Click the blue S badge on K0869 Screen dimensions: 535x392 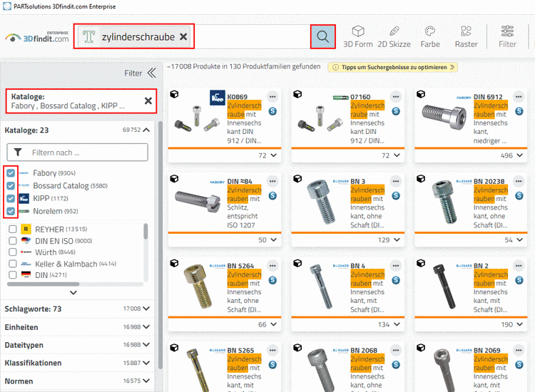click(272, 111)
